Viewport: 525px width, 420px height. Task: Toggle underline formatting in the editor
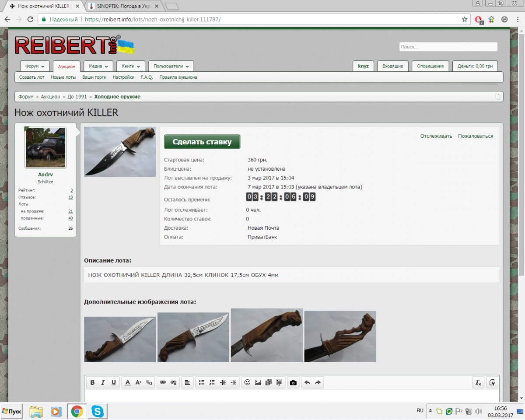click(x=114, y=382)
